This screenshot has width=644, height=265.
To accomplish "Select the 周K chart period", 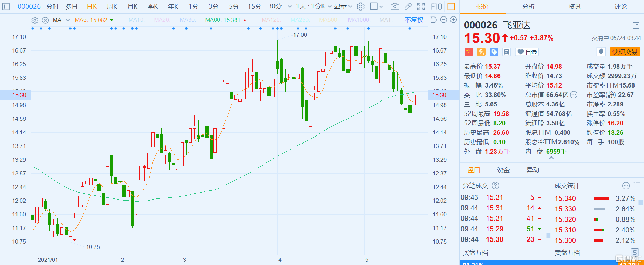I will coord(112,6).
